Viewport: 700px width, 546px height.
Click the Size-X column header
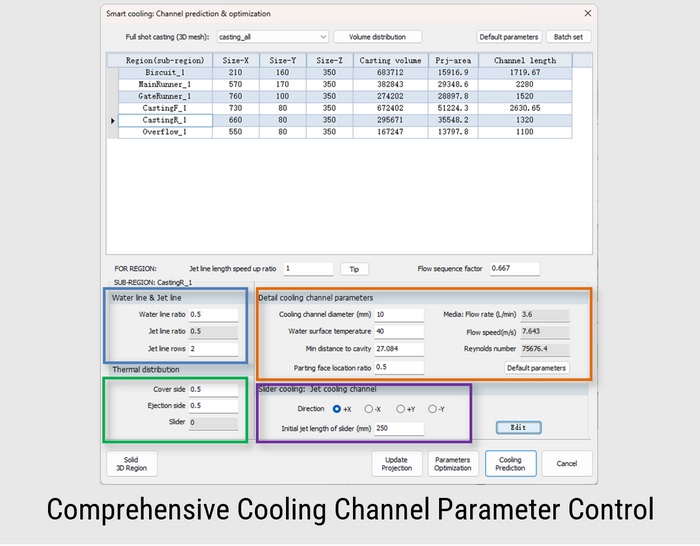coord(236,61)
